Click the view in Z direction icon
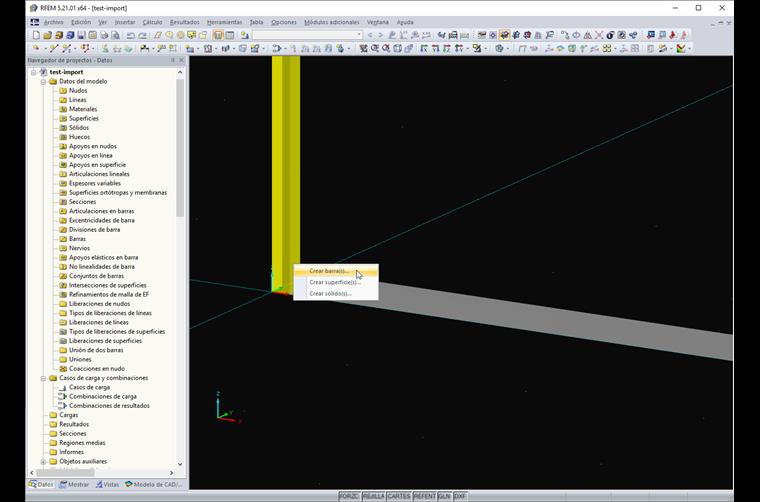Viewport: 760px width, 502px height. pos(447,48)
